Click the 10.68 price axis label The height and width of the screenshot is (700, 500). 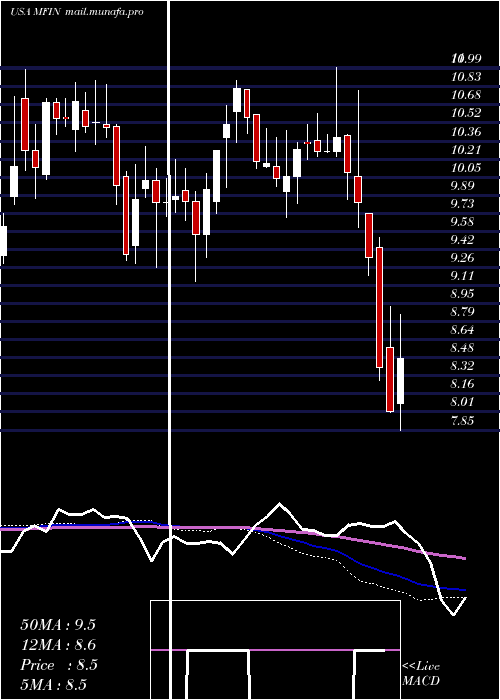point(466,95)
